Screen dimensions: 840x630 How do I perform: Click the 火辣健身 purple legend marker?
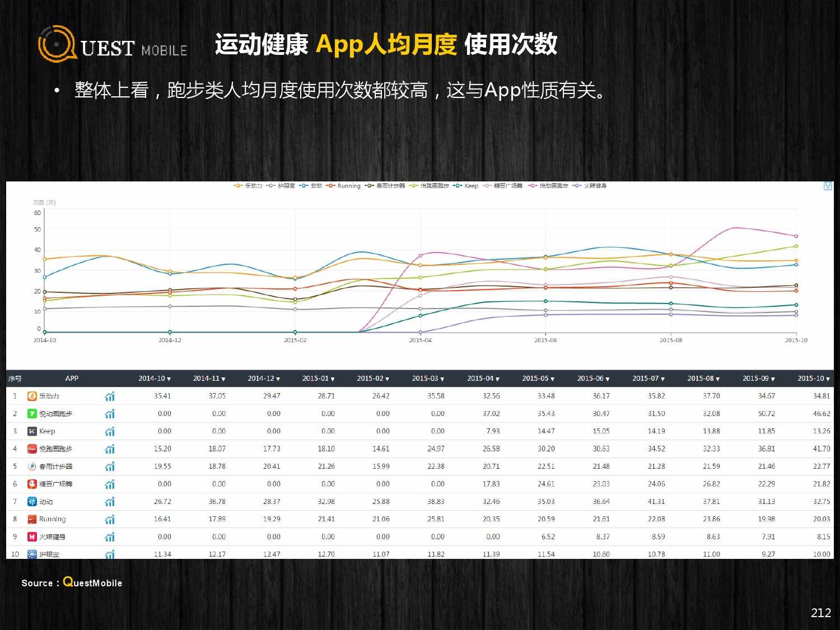pos(577,186)
